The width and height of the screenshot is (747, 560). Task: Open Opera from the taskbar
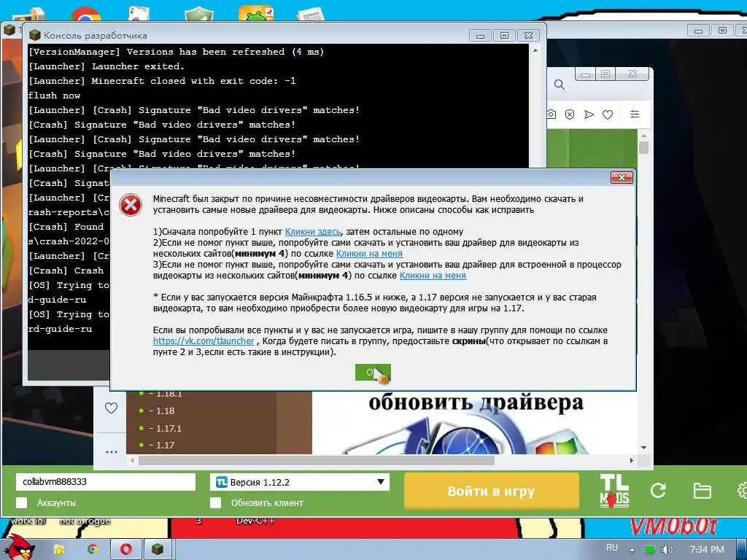pyautogui.click(x=125, y=550)
